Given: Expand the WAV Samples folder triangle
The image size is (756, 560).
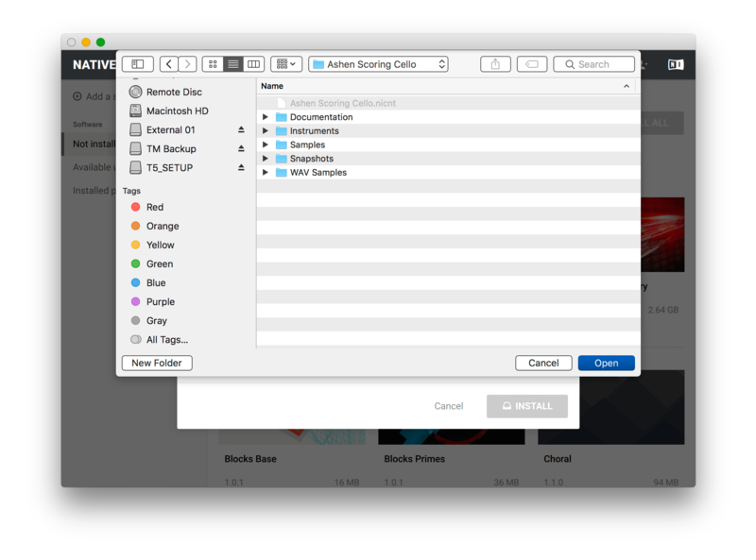Looking at the screenshot, I should 266,173.
